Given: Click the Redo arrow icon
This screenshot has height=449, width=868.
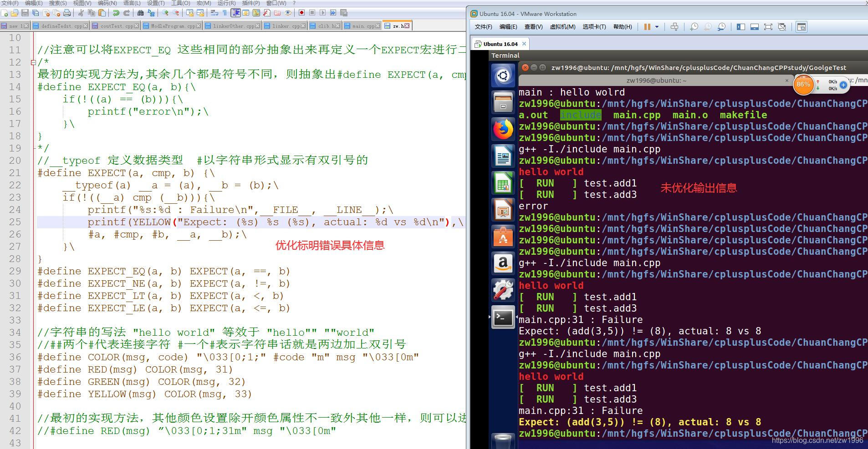Looking at the screenshot, I should (x=127, y=13).
